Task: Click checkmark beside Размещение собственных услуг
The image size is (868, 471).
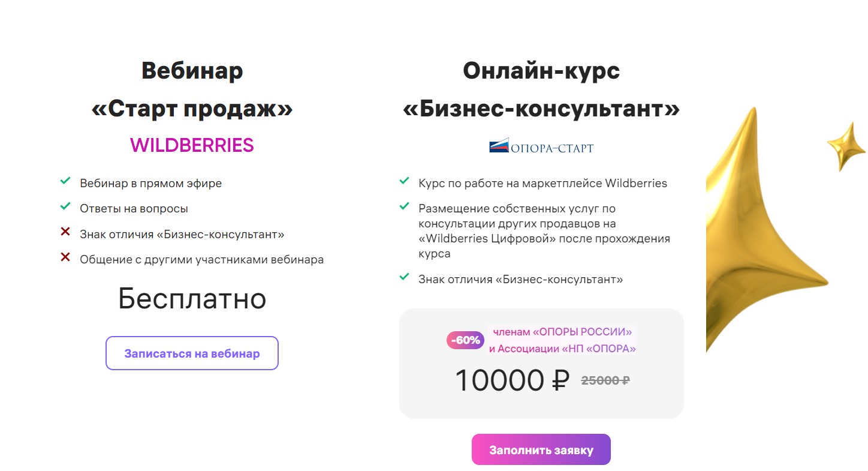Action: (405, 206)
